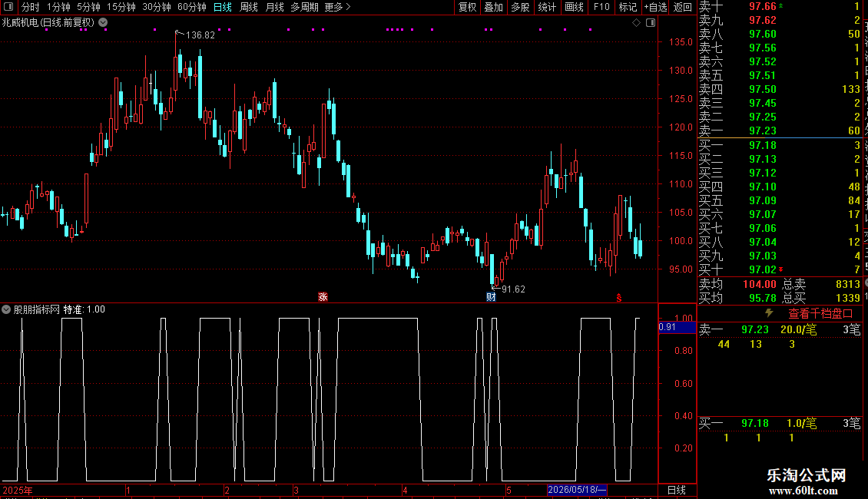Click 卖一 price 97.23 in order book
This screenshot has height=499, width=868.
coord(762,131)
